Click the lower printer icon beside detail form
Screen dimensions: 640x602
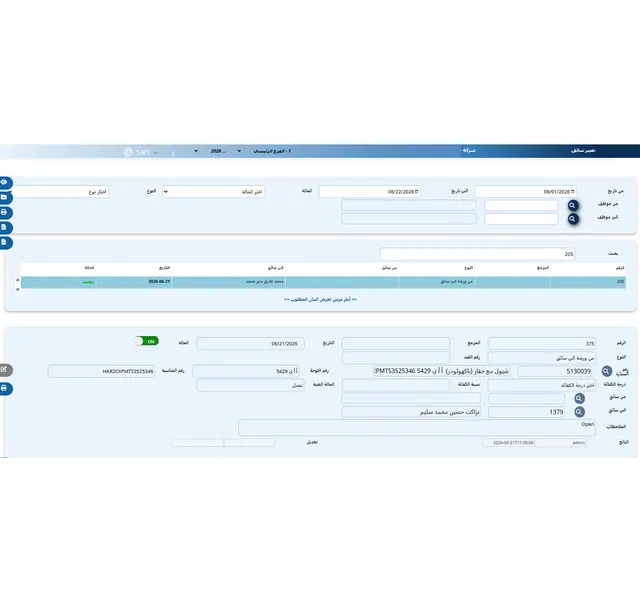tap(4, 388)
